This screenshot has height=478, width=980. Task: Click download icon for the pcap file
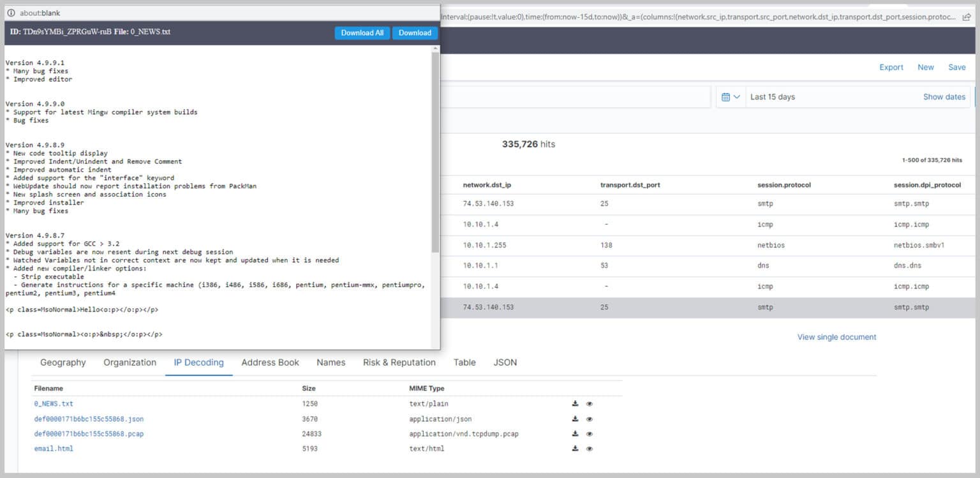coord(575,433)
